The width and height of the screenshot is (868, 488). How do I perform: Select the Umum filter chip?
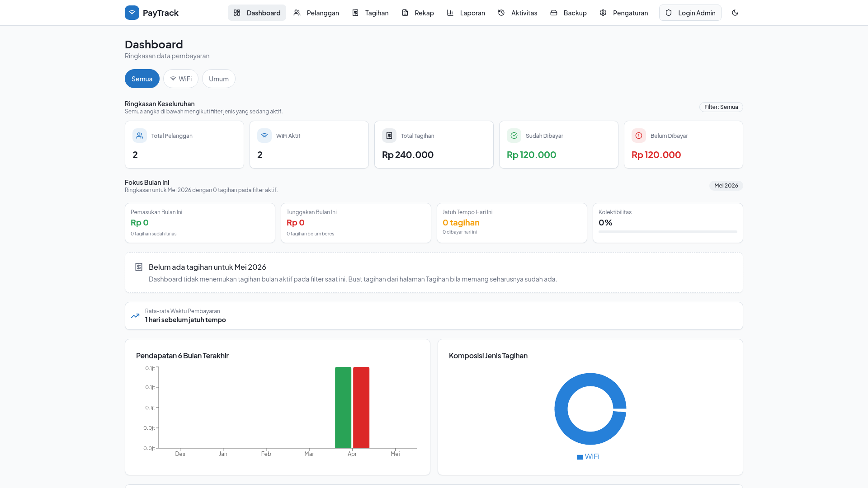click(219, 79)
